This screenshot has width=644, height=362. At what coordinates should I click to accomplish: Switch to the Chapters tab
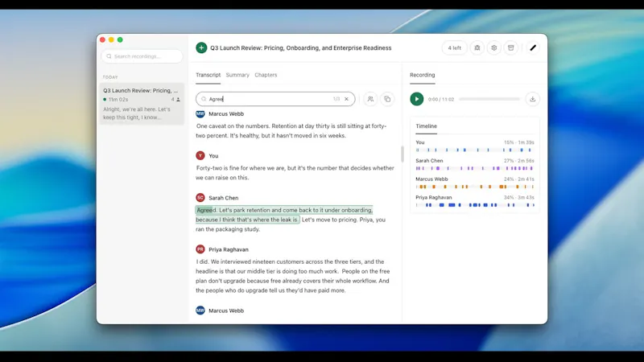(x=266, y=75)
